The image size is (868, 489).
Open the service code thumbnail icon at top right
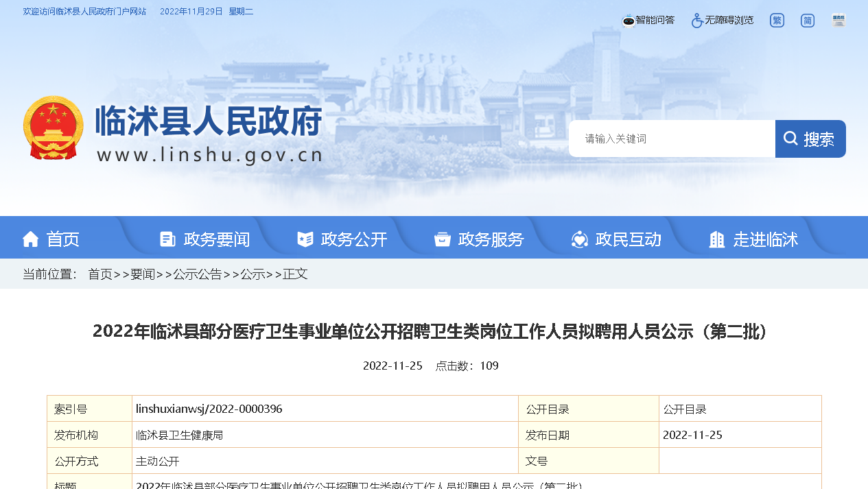click(x=838, y=21)
